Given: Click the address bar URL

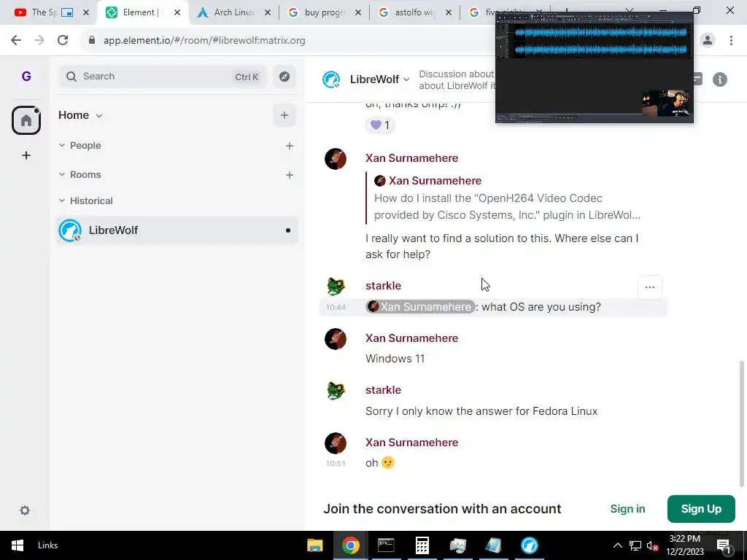Looking at the screenshot, I should [204, 41].
